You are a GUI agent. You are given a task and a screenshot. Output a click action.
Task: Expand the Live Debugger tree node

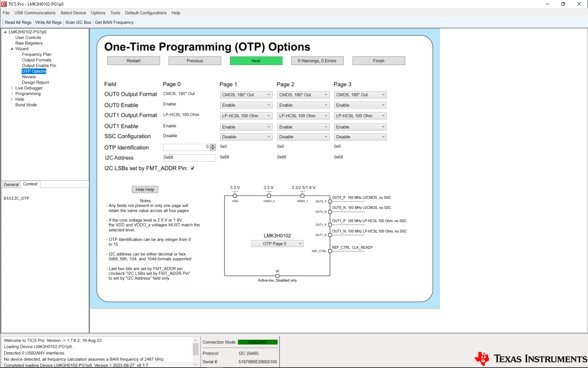12,88
